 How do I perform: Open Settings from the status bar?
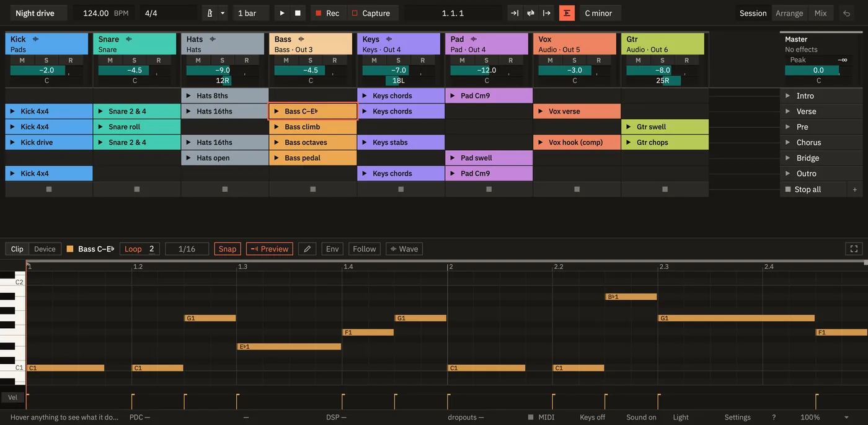tap(738, 418)
